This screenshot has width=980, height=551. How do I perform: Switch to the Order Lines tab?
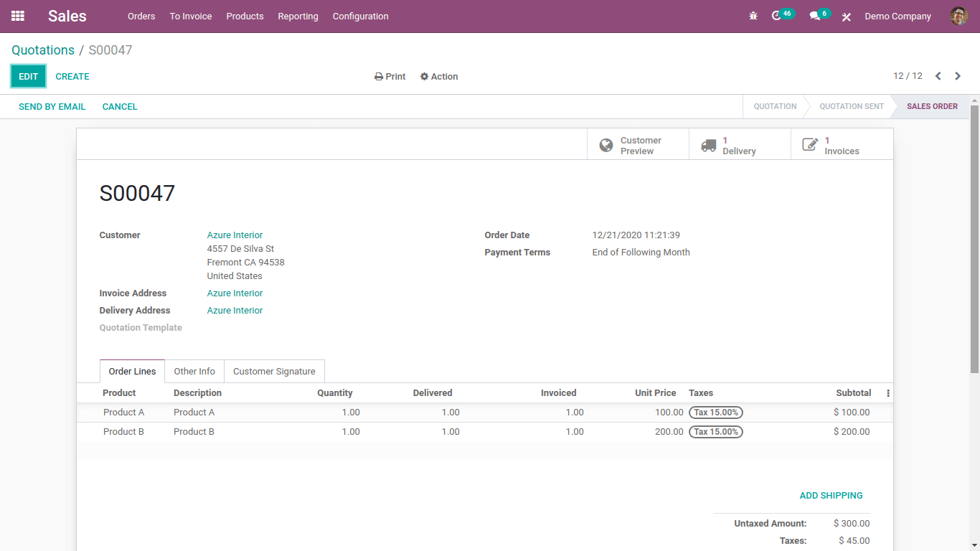(x=132, y=371)
